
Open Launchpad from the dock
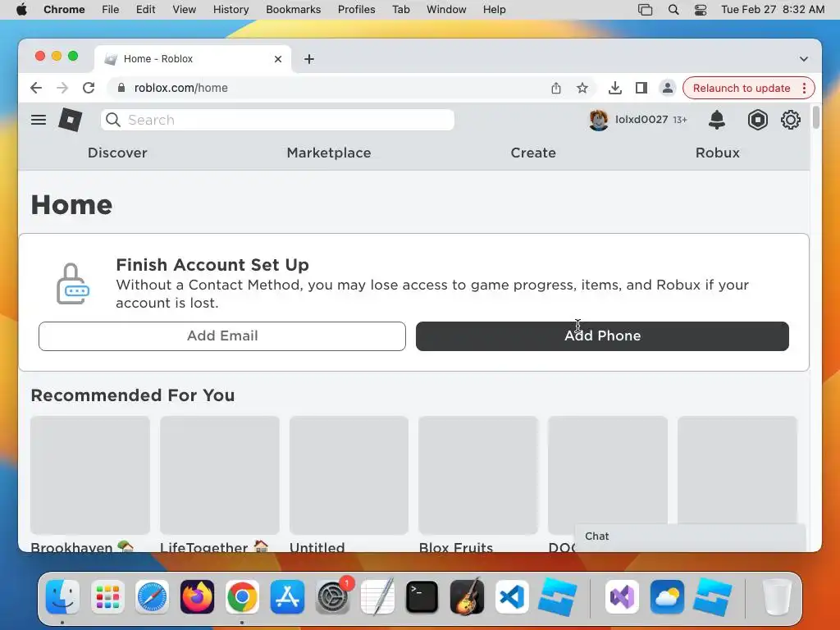click(x=107, y=596)
